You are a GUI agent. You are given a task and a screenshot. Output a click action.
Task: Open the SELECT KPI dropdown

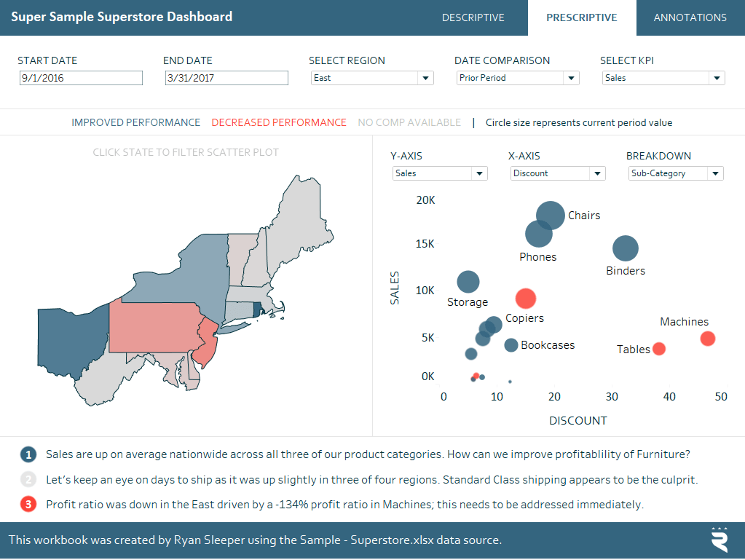point(716,78)
